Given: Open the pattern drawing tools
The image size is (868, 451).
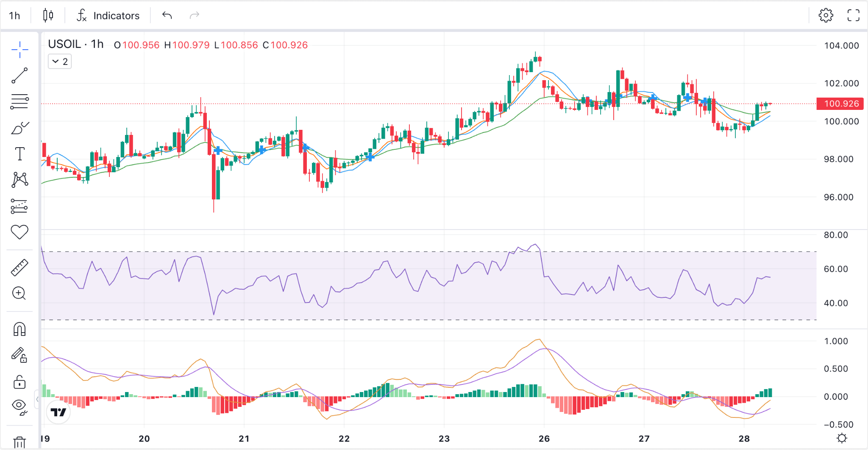Looking at the screenshot, I should 19,180.
